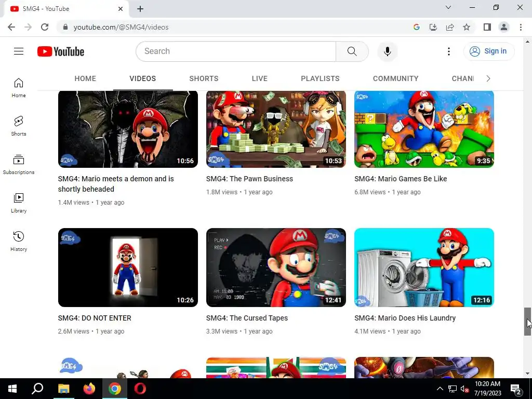Viewport: 532px width, 399px height.
Task: Go forward in browser
Action: [28, 27]
